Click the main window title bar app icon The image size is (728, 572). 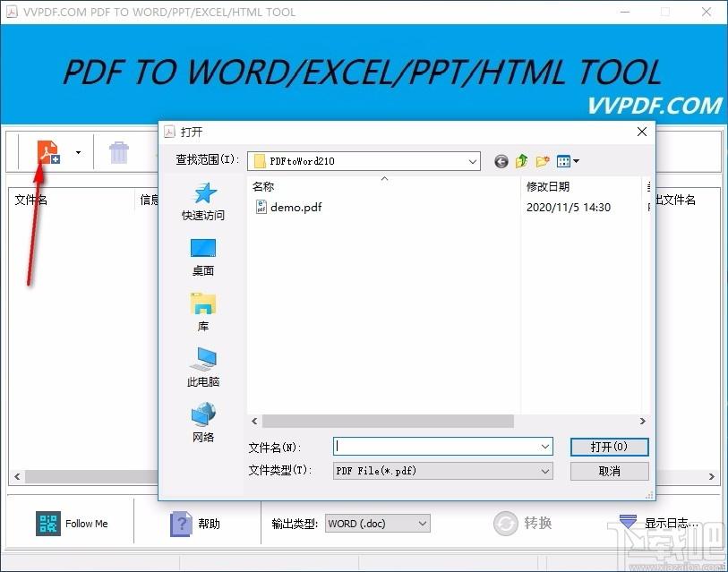(12, 12)
